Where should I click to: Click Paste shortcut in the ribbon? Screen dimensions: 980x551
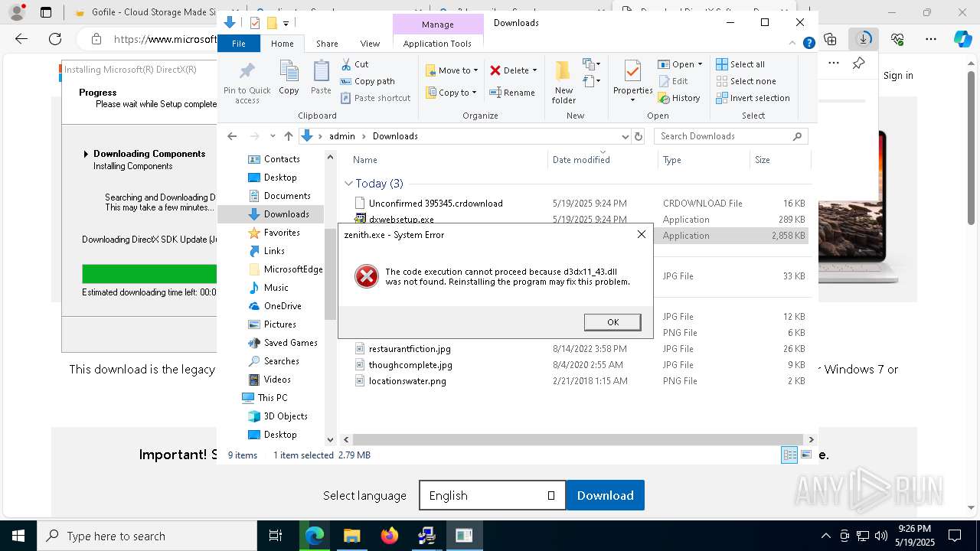coord(375,98)
